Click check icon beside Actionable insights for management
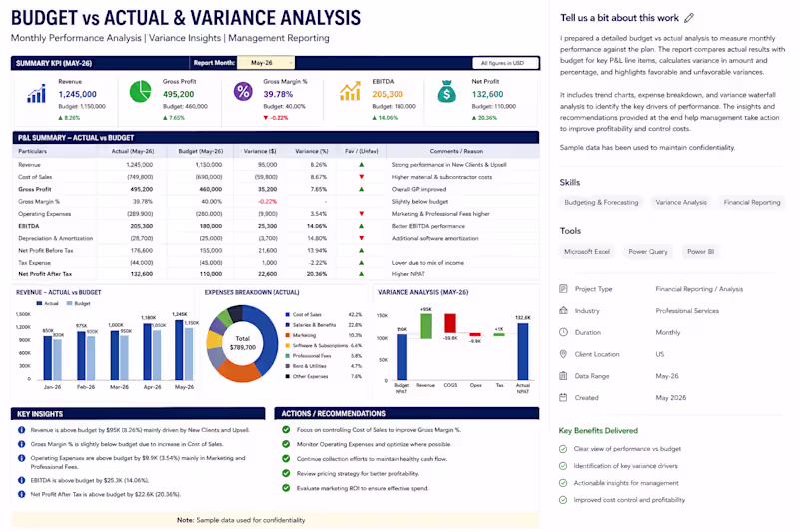799x532 pixels. pos(563,483)
